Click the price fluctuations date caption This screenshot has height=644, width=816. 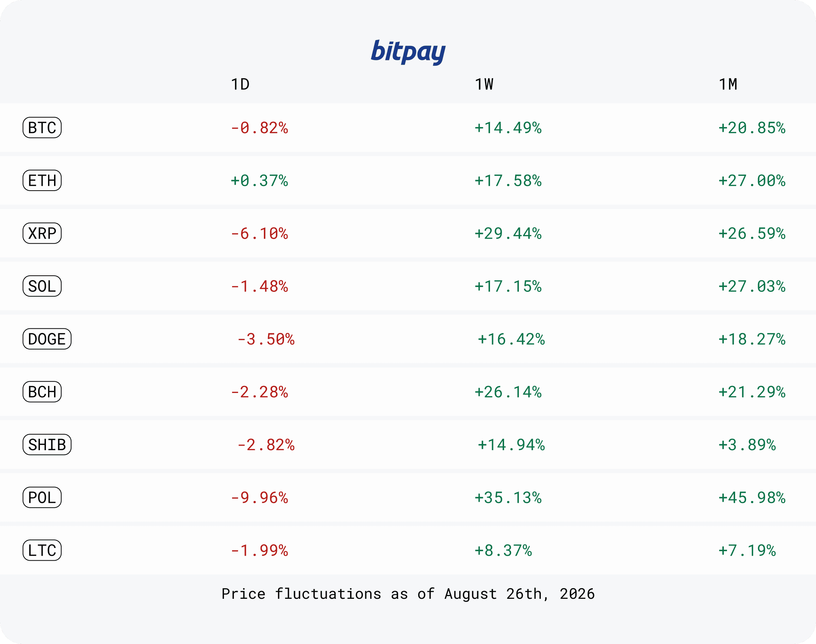408,594
